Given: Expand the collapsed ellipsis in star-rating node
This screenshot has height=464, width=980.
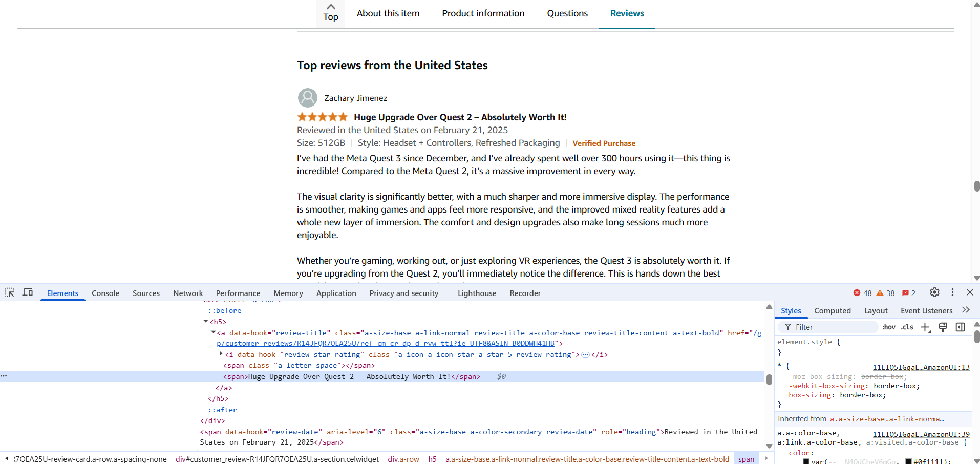Looking at the screenshot, I should tap(586, 354).
